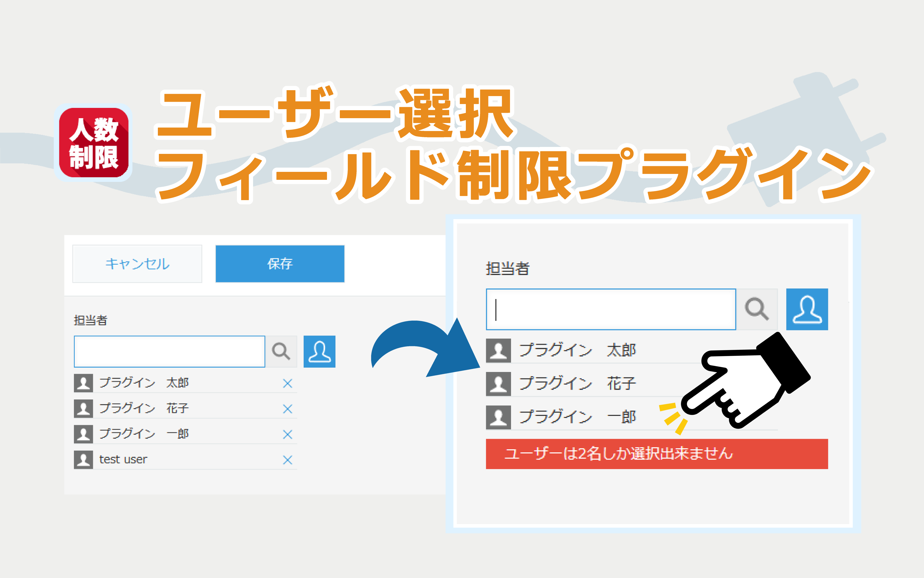The height and width of the screenshot is (578, 924).
Task: Click the right panel magnifier search icon
Action: pos(757,309)
